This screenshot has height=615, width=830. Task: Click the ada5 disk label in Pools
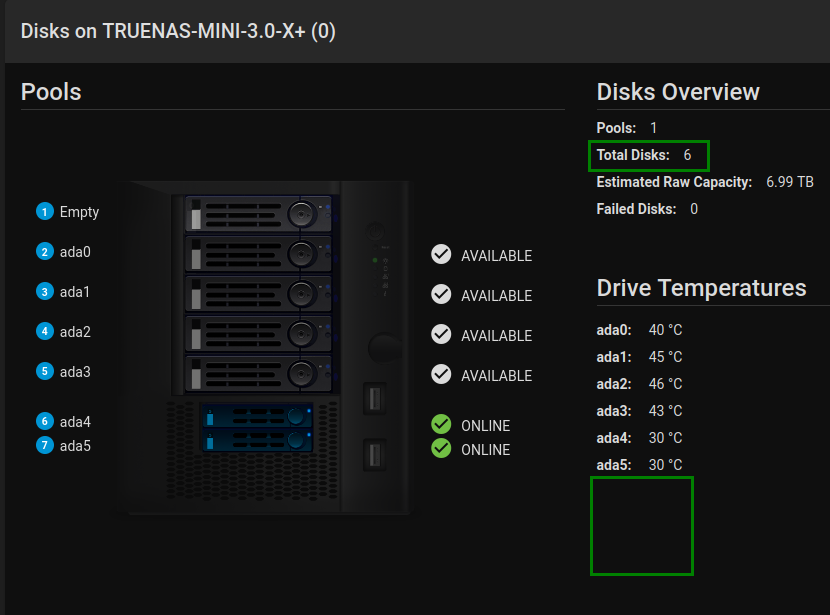tap(75, 446)
